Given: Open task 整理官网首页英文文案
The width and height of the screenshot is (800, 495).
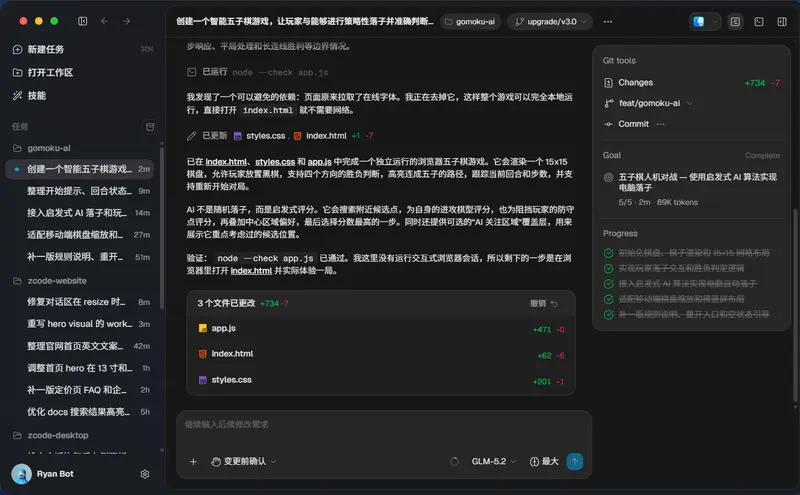Looking at the screenshot, I should click(x=80, y=345).
